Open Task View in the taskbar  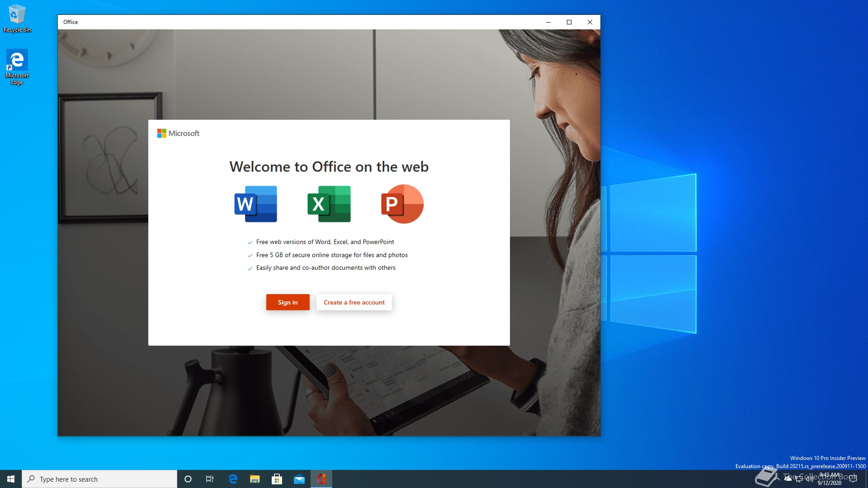[210, 479]
